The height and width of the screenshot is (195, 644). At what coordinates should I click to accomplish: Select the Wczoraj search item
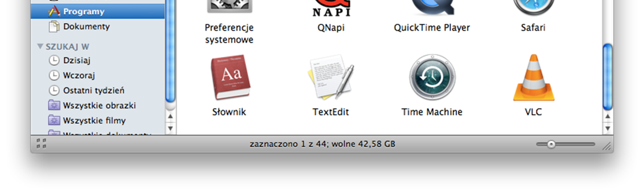98,75
